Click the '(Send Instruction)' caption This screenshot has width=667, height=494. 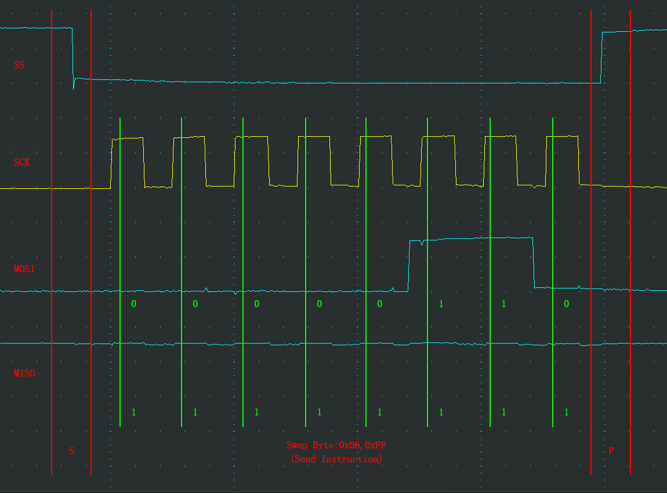pyautogui.click(x=336, y=459)
